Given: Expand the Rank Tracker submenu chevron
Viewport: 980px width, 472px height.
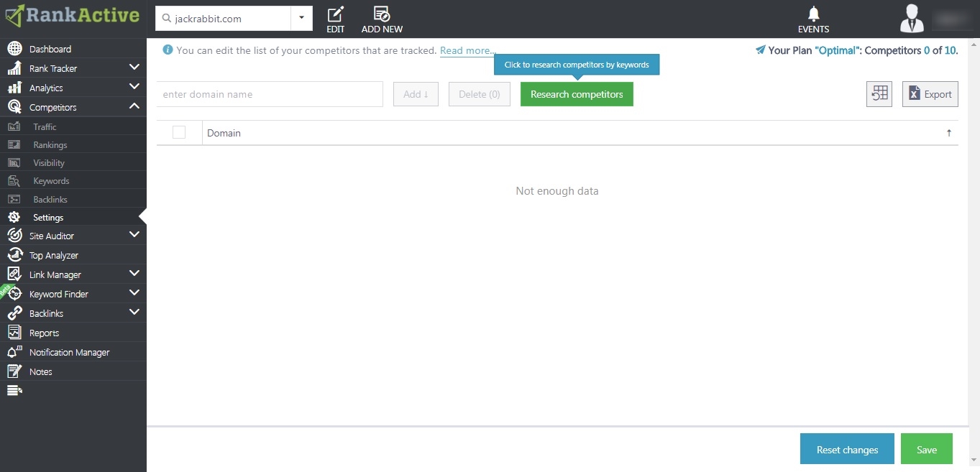Looking at the screenshot, I should coord(134,68).
